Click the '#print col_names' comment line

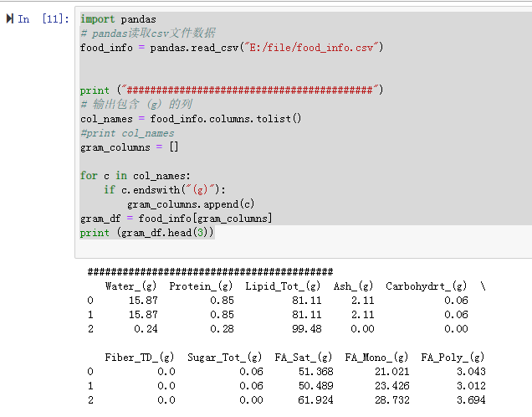click(x=127, y=133)
